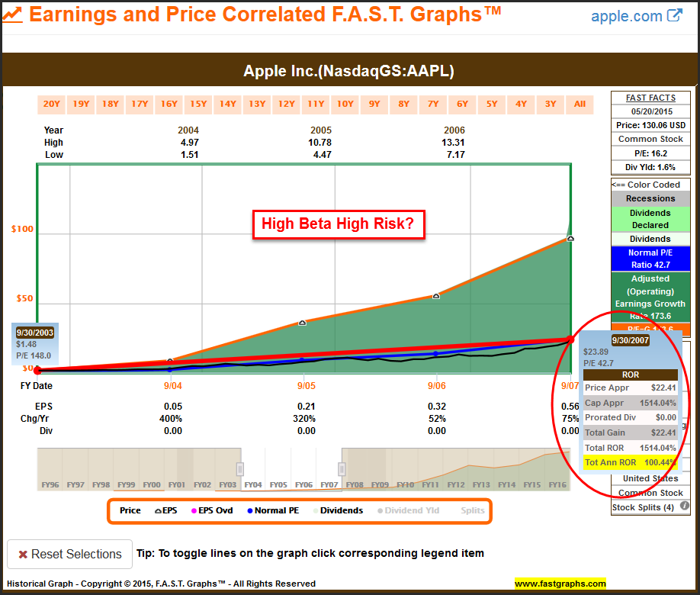Click the EPS triangle marker at 9/05

(x=302, y=323)
